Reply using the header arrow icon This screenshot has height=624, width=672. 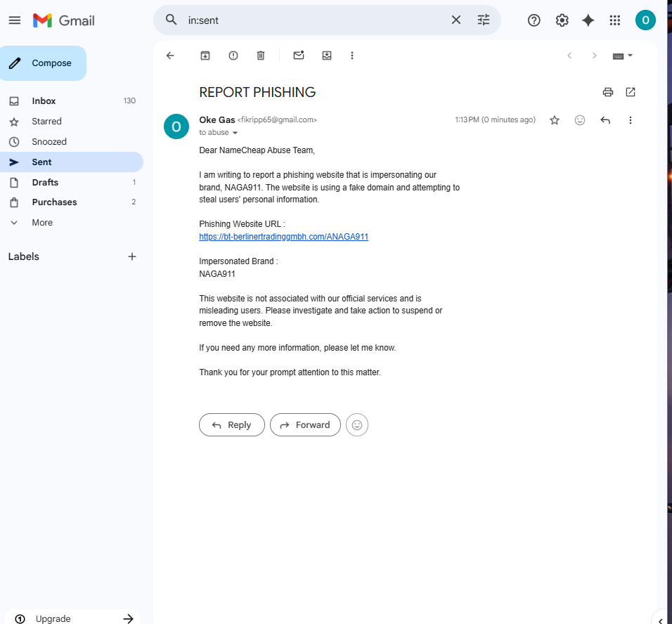coord(605,120)
